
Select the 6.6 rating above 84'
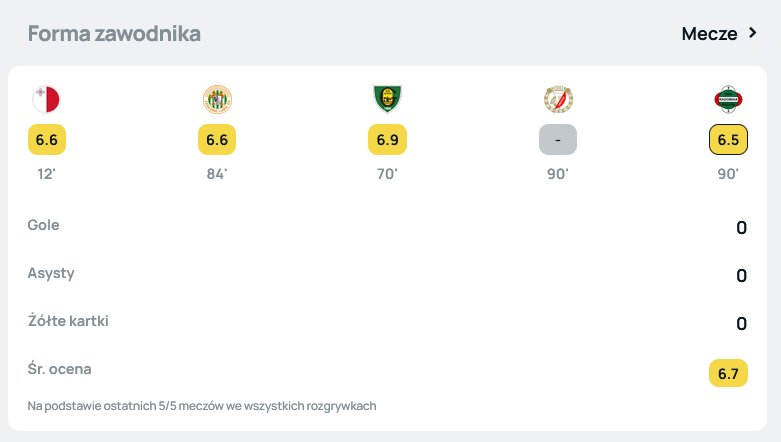click(x=217, y=140)
